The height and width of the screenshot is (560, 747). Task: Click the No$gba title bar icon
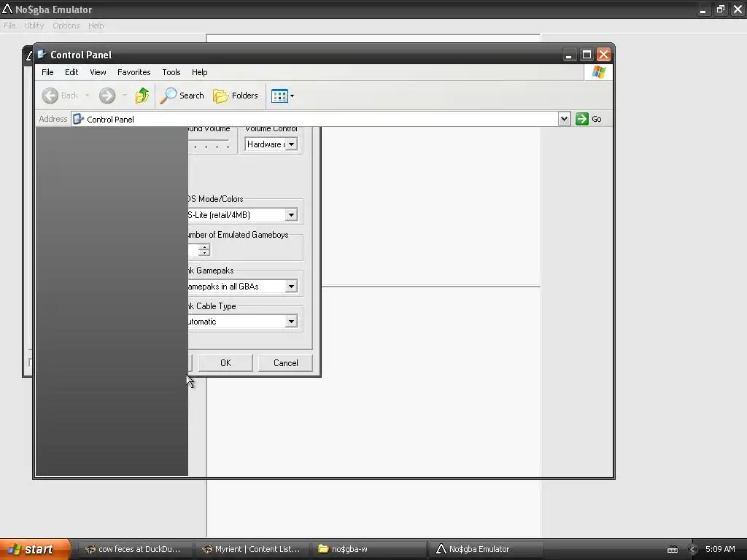(x=7, y=9)
